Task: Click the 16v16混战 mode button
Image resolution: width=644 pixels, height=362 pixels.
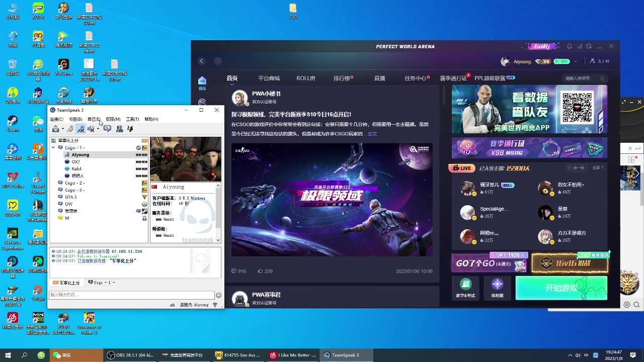Action: point(570,263)
